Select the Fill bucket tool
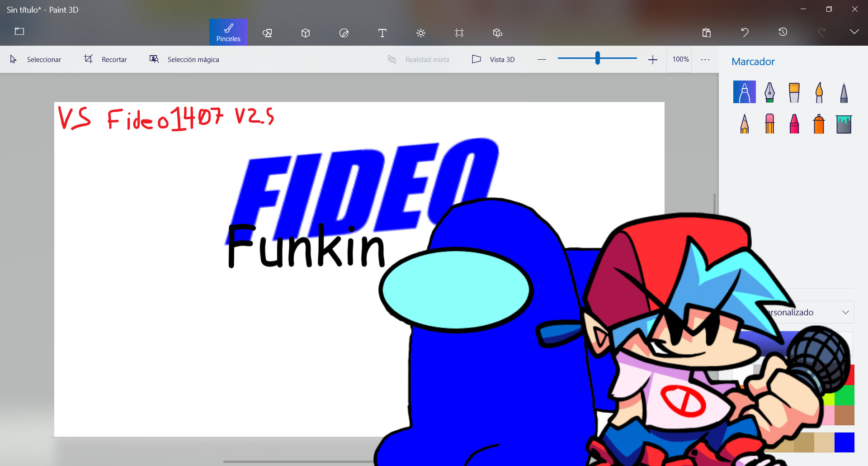868x466 pixels. (x=844, y=124)
